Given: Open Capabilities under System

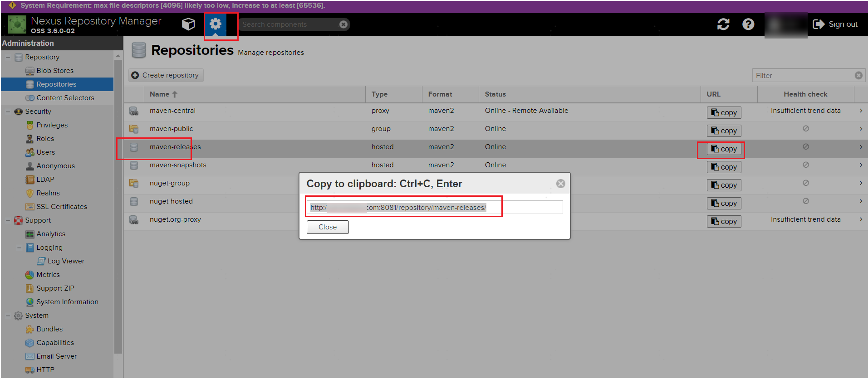Looking at the screenshot, I should 55,343.
